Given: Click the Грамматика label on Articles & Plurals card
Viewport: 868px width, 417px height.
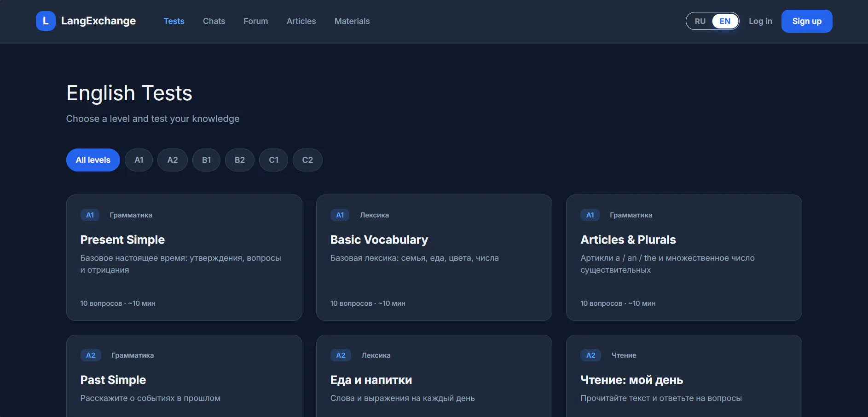Looking at the screenshot, I should 631,215.
